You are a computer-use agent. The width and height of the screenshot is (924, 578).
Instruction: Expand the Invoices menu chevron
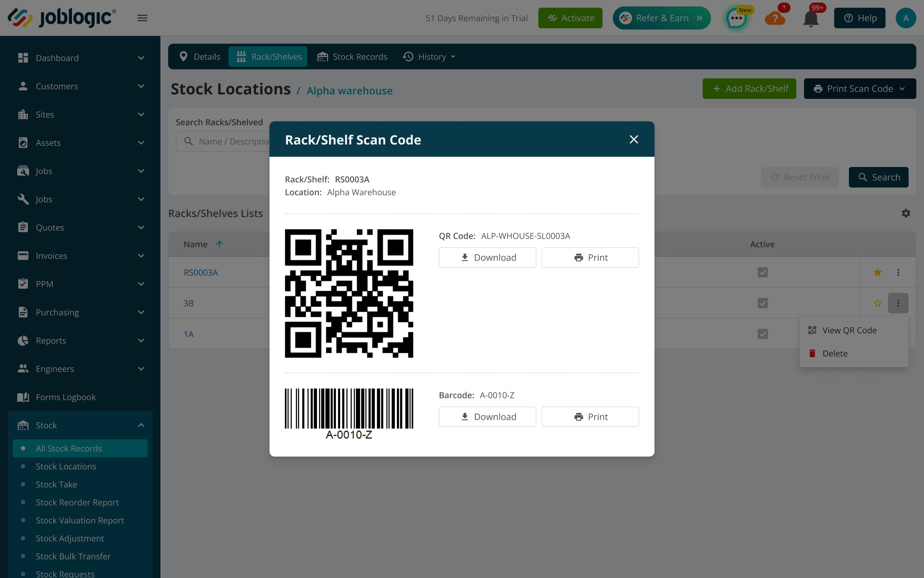pos(141,256)
